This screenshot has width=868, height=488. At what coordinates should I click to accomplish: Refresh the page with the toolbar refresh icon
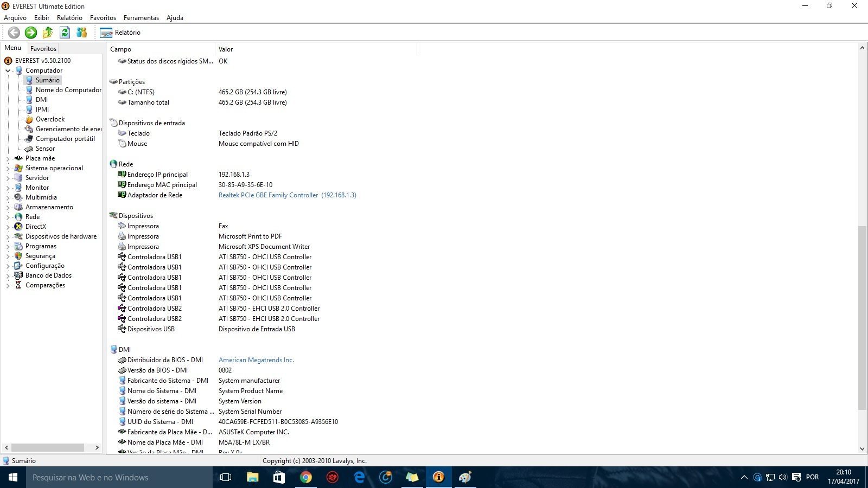[x=65, y=33]
